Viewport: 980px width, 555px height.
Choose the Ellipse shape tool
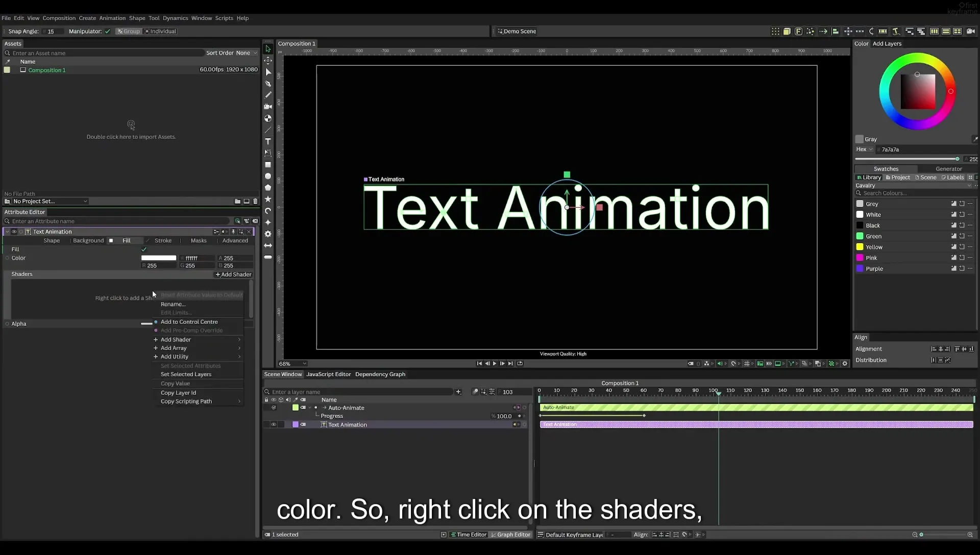268,176
